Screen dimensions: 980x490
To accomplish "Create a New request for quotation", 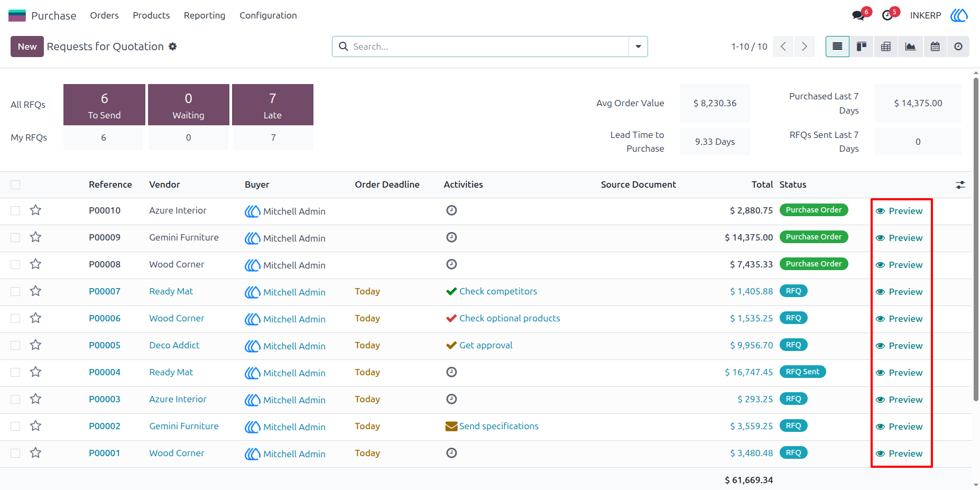I will coord(27,47).
